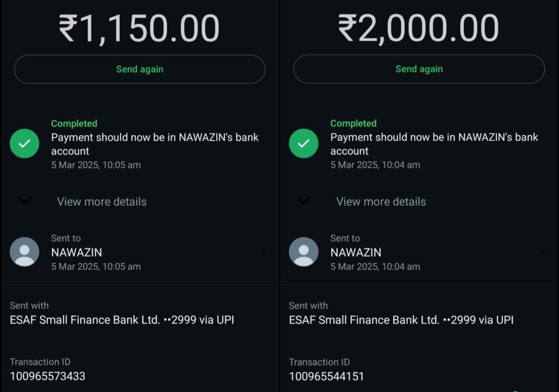Tap Send again for the ₹1,150.00 payment
The image size is (559, 392).
coord(140,69)
